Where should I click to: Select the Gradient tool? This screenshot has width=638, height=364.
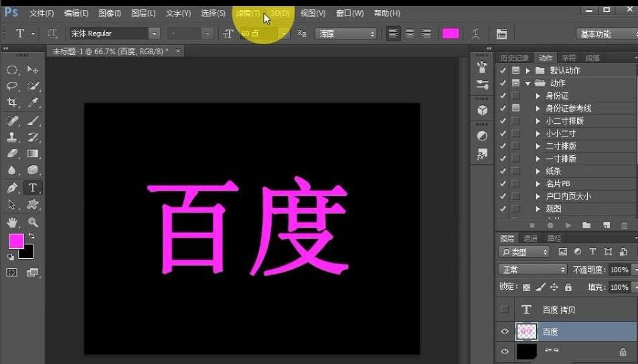[x=33, y=153]
